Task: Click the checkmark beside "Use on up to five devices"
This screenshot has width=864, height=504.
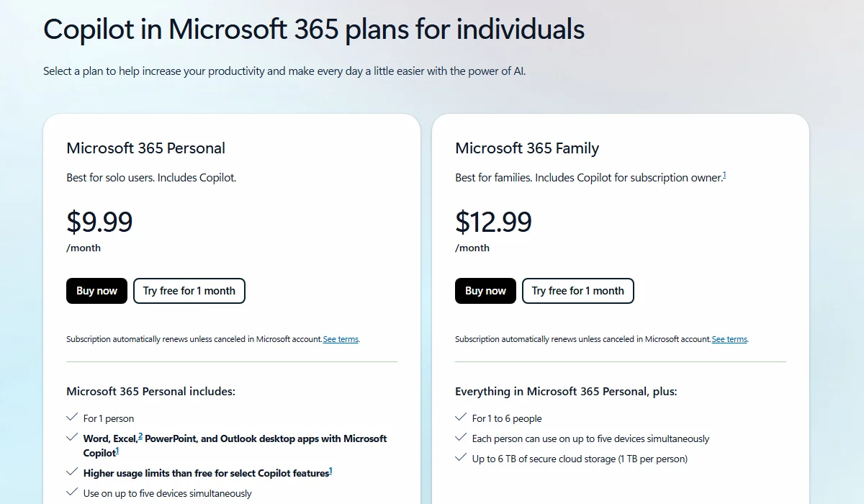Action: (71, 492)
